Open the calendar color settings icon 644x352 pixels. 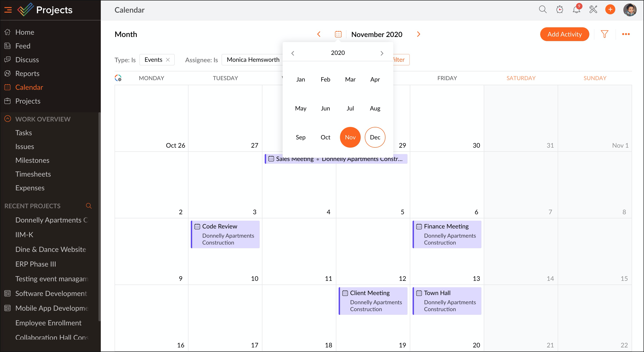[x=118, y=78]
